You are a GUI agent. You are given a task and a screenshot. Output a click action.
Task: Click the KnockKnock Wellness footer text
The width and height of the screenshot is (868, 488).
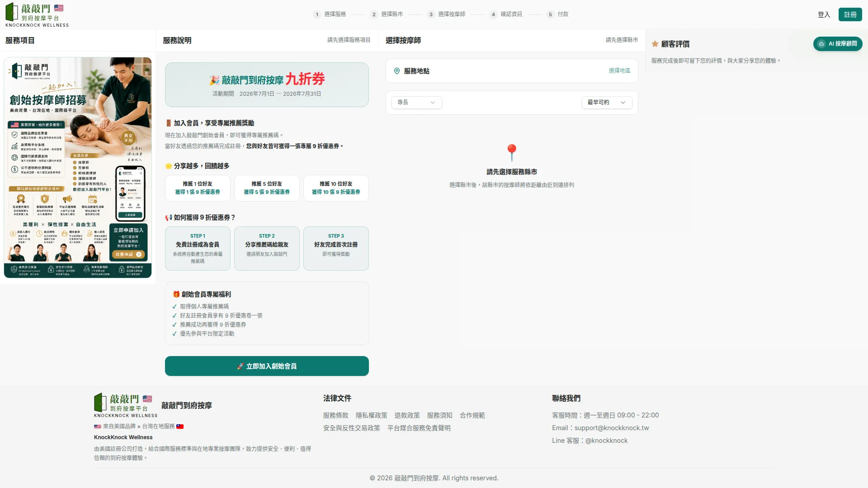click(x=123, y=437)
